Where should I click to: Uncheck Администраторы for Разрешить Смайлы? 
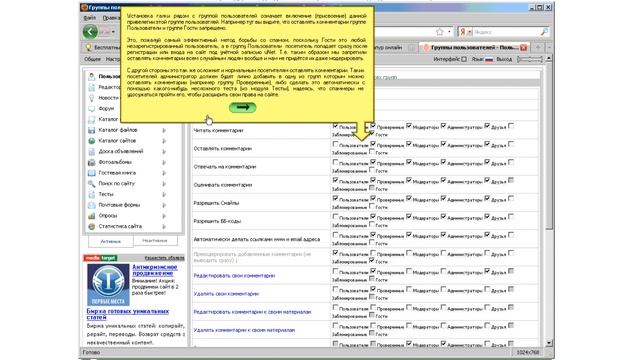click(443, 198)
